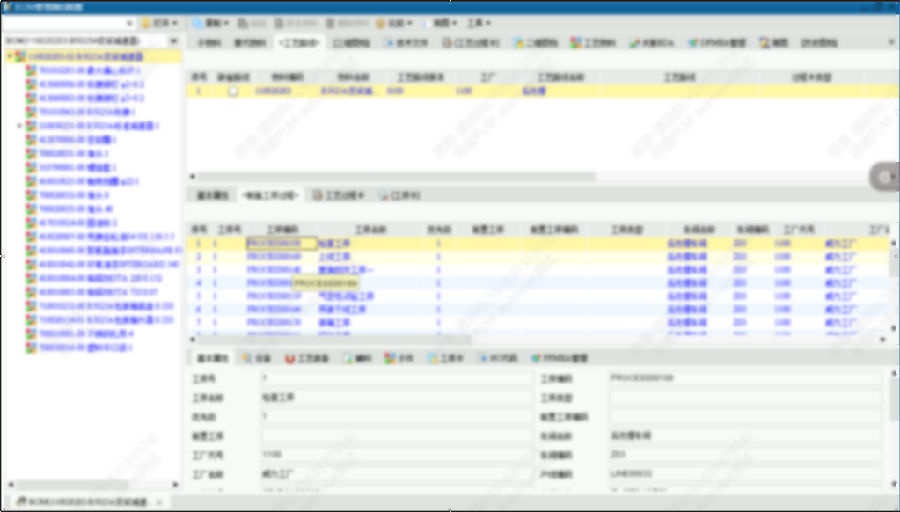Switch to the 子物料 tab
Viewport: 900px width, 512px height.
(210, 42)
